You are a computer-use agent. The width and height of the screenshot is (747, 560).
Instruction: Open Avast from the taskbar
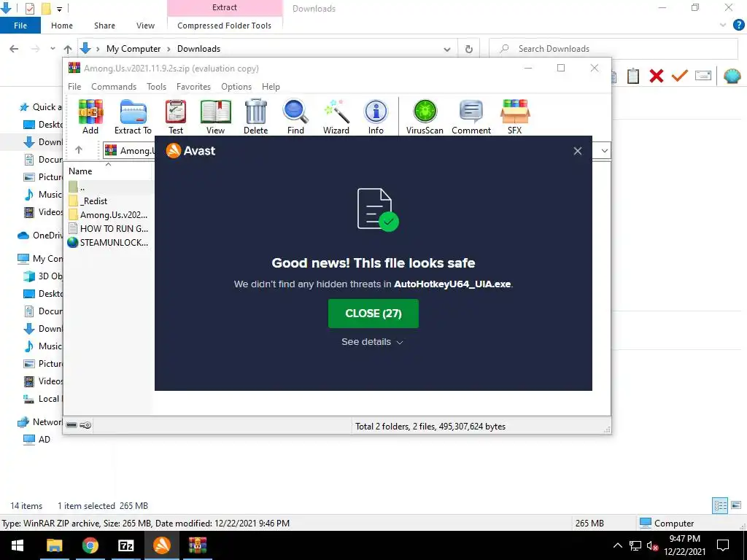[x=161, y=545]
